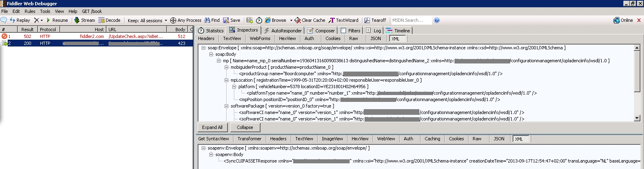The width and height of the screenshot is (644, 169).
Task: Collapse the soap:Envelope request node
Action: tap(204, 48)
